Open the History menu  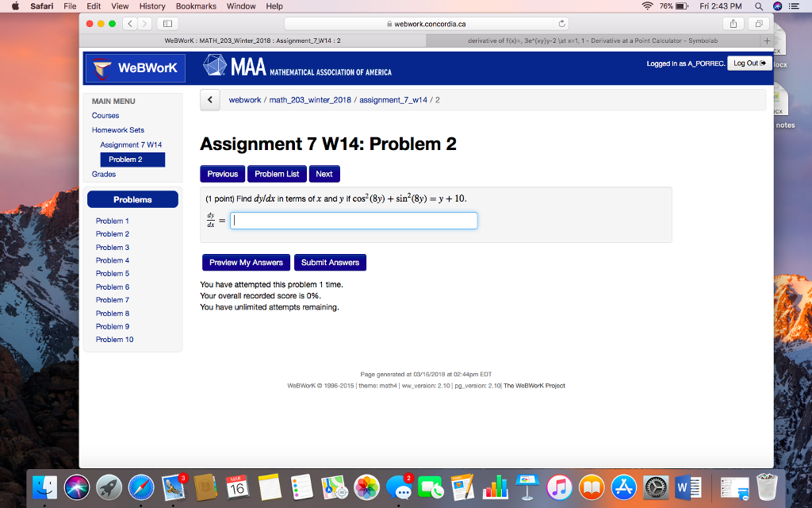tap(152, 6)
